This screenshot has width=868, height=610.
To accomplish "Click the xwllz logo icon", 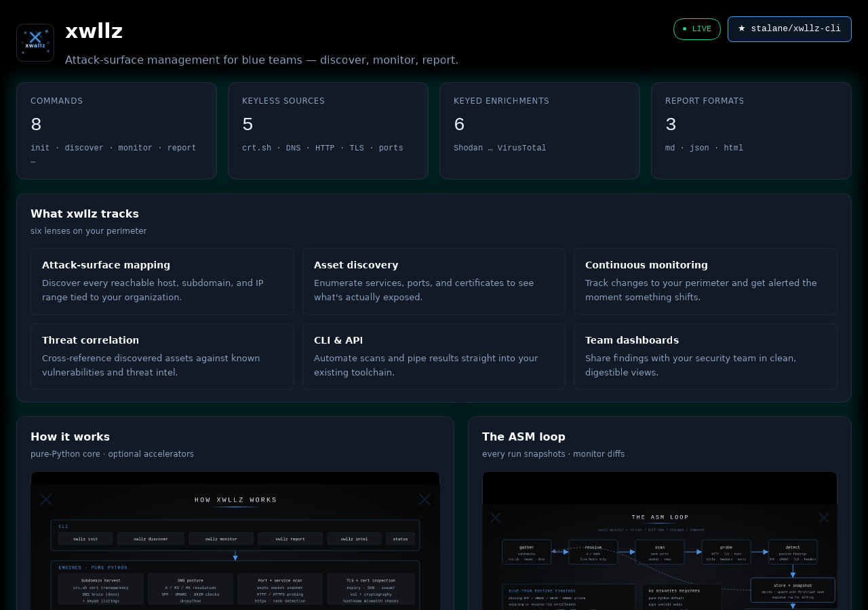I will 35,43.
